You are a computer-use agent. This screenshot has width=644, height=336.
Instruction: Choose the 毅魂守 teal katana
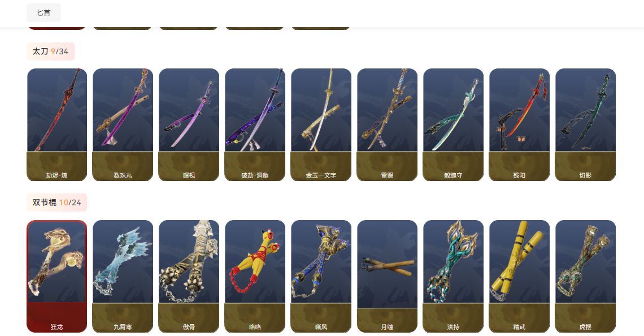coord(454,124)
